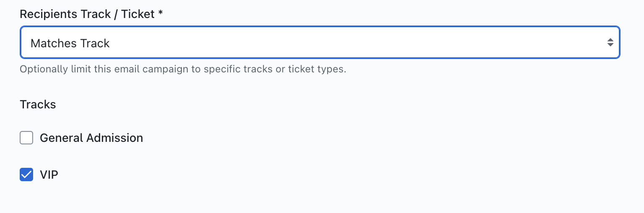Click the "Recipients Track / Ticket" field label
This screenshot has height=213, width=644.
(x=87, y=14)
